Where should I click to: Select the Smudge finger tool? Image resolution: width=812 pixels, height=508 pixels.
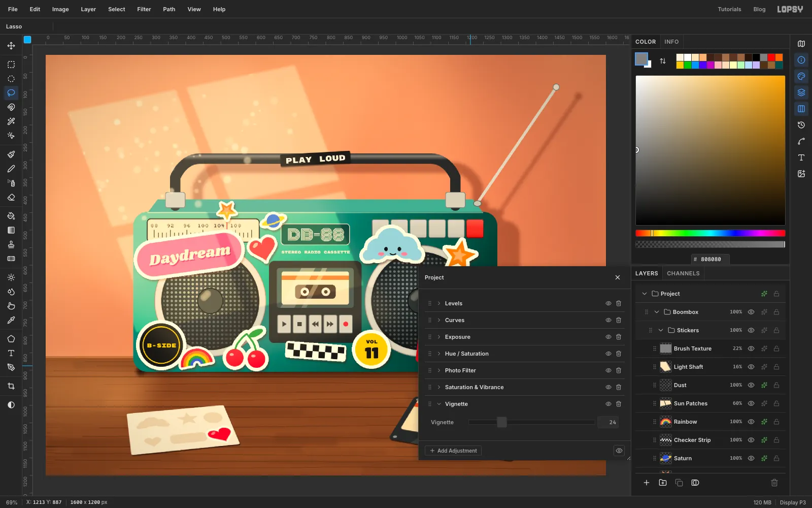[x=11, y=306]
